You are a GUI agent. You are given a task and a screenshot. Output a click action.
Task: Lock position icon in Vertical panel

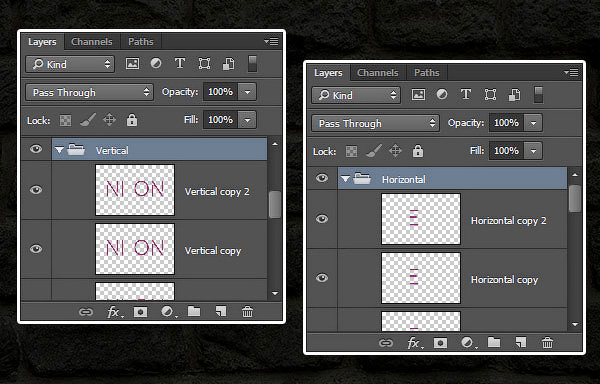[x=109, y=120]
